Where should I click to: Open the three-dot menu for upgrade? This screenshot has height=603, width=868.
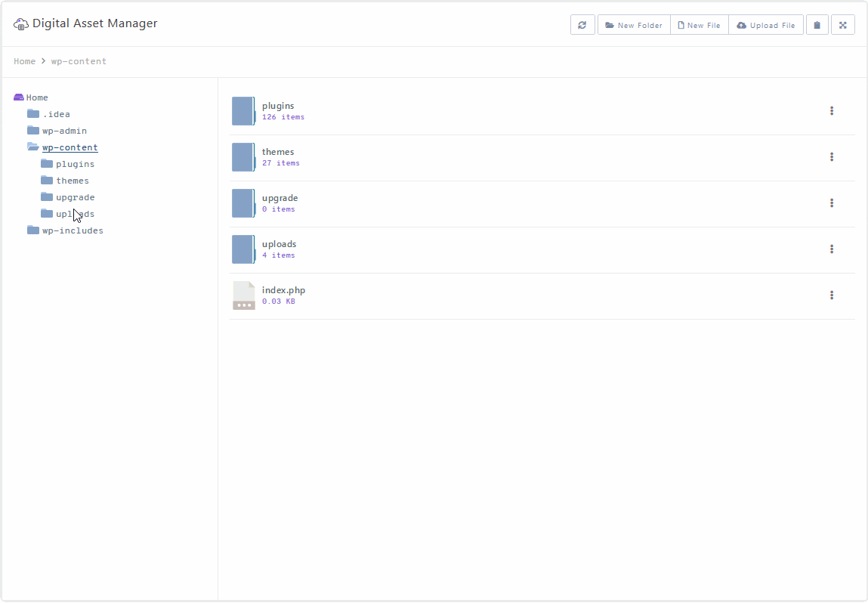pos(832,203)
